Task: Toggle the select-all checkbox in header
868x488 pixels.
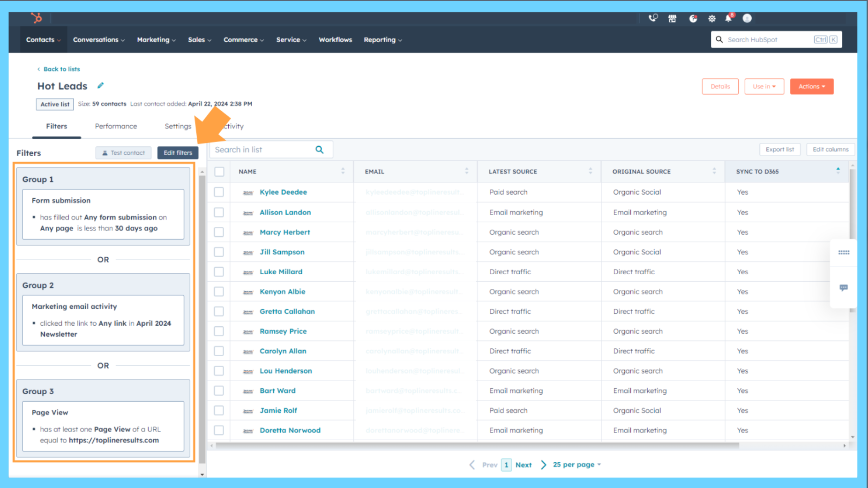Action: 219,172
